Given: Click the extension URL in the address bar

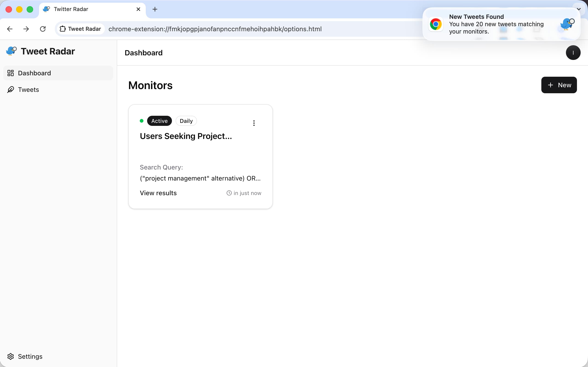Looking at the screenshot, I should coord(215,29).
